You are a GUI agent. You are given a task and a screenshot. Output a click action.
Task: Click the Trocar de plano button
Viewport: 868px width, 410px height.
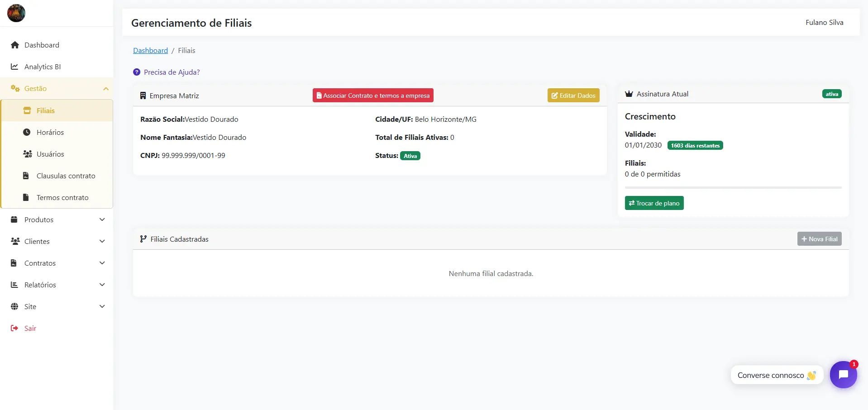(654, 203)
